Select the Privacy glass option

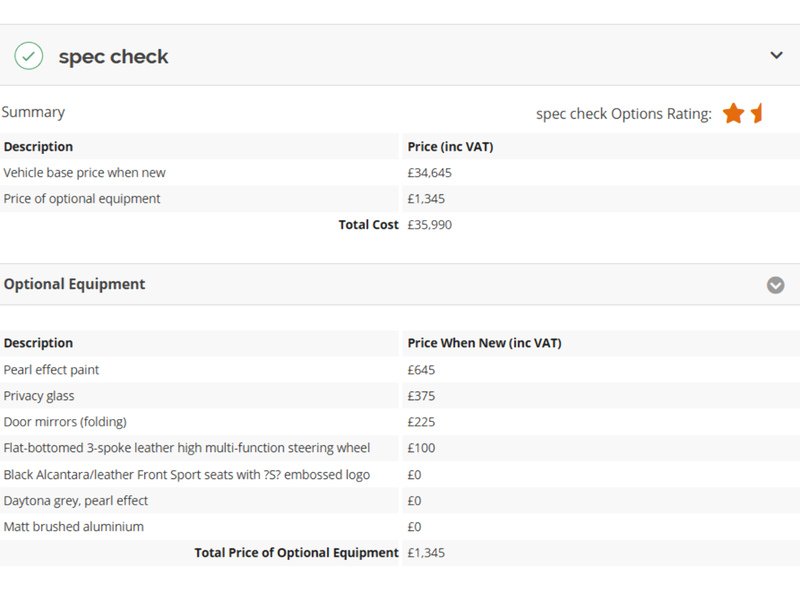39,396
